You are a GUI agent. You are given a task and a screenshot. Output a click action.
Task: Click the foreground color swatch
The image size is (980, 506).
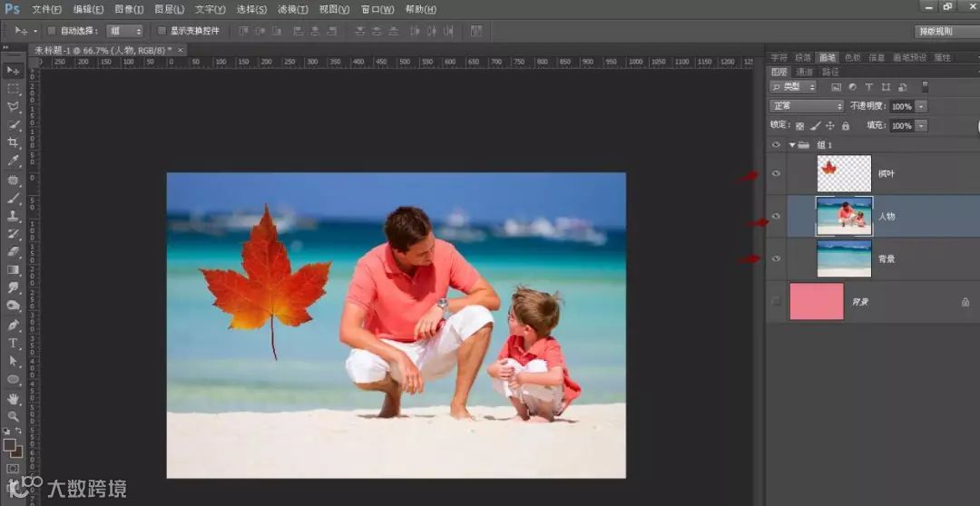click(9, 445)
